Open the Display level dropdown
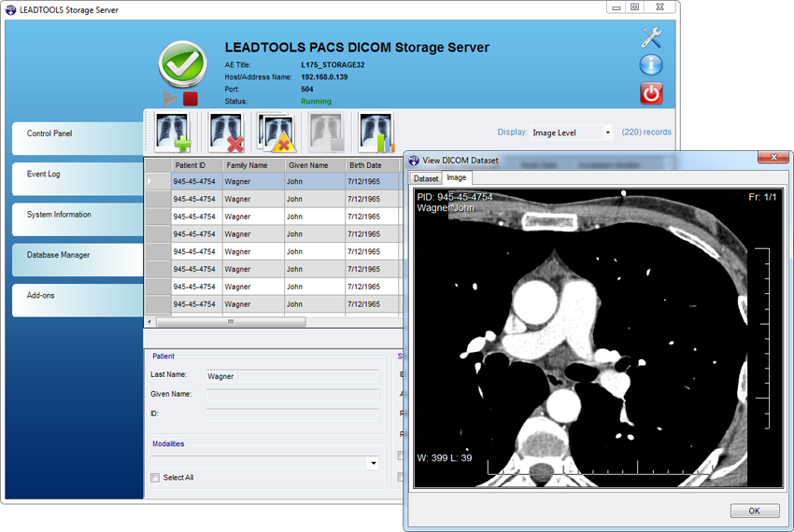Viewport: 794px width, 532px height. point(572,133)
